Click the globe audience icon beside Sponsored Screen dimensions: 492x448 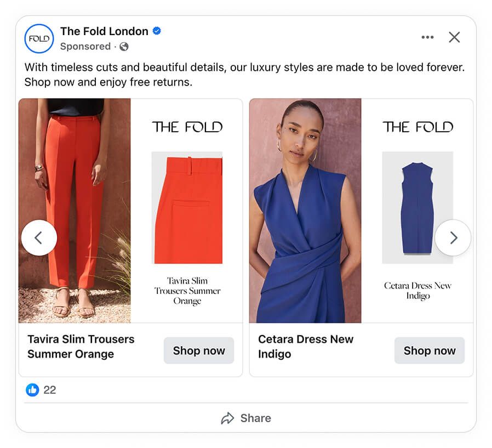click(x=124, y=47)
